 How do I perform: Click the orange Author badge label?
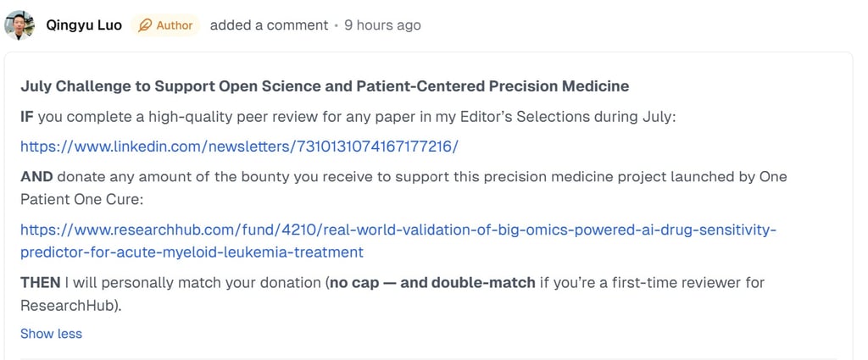click(175, 25)
